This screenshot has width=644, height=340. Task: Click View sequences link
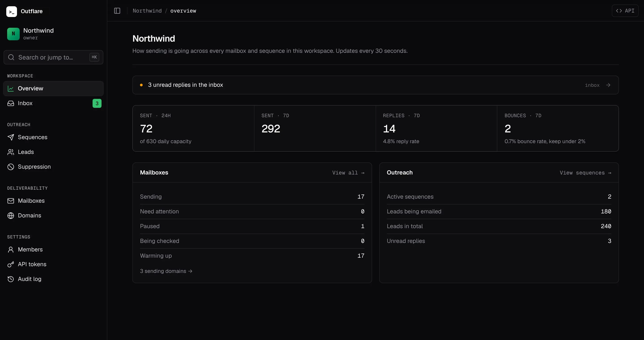[585, 173]
